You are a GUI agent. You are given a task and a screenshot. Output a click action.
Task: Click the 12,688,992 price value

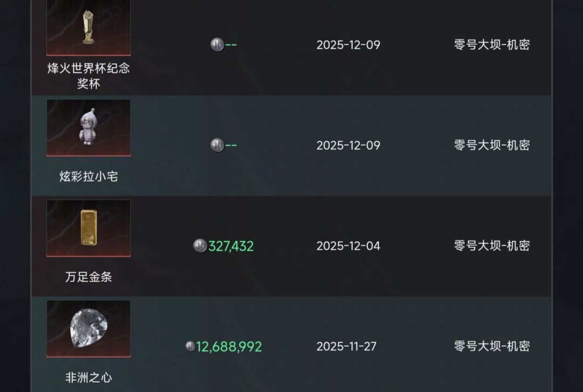(229, 347)
